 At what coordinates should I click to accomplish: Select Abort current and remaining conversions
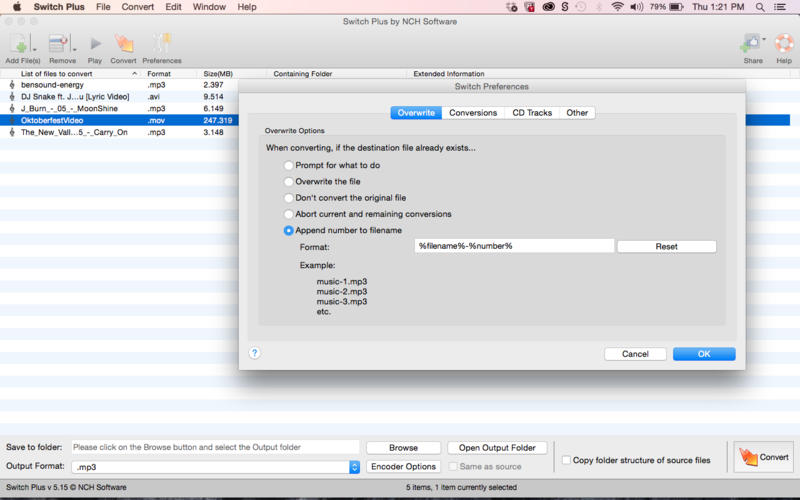pos(289,214)
